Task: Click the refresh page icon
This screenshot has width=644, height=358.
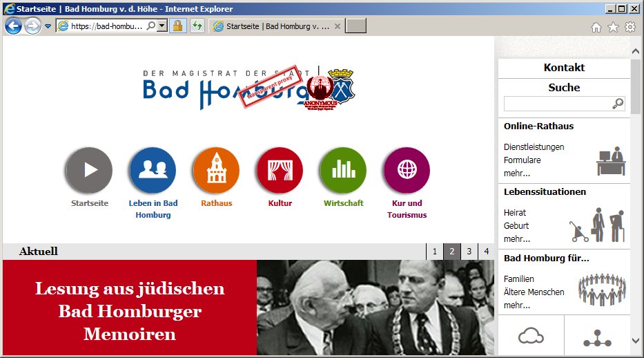Action: click(x=197, y=26)
